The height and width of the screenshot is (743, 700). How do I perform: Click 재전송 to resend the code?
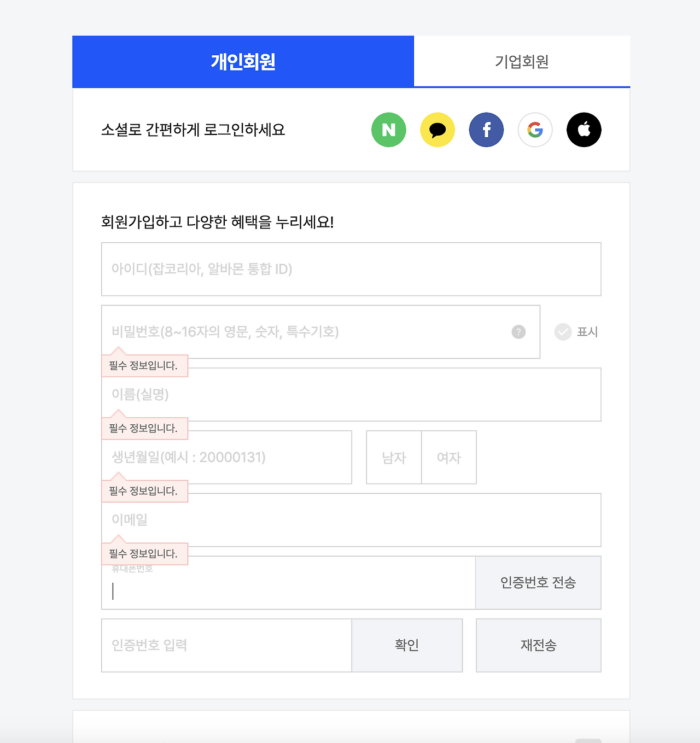539,645
